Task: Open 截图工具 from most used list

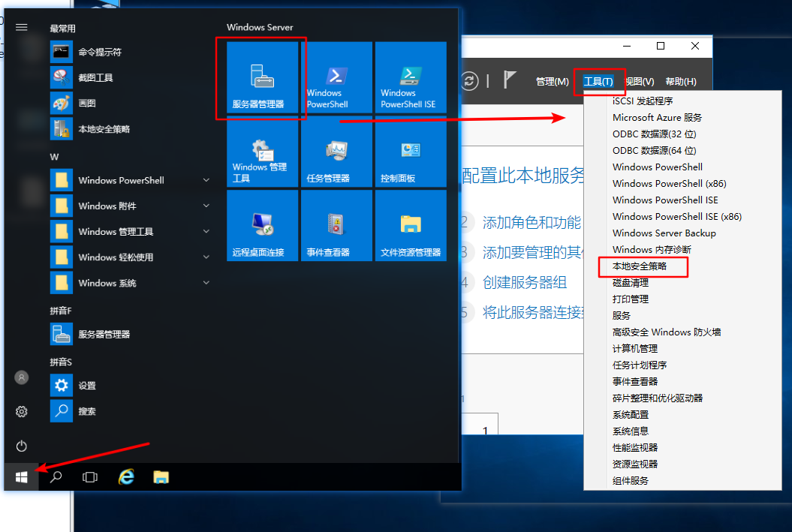Action: [131, 78]
